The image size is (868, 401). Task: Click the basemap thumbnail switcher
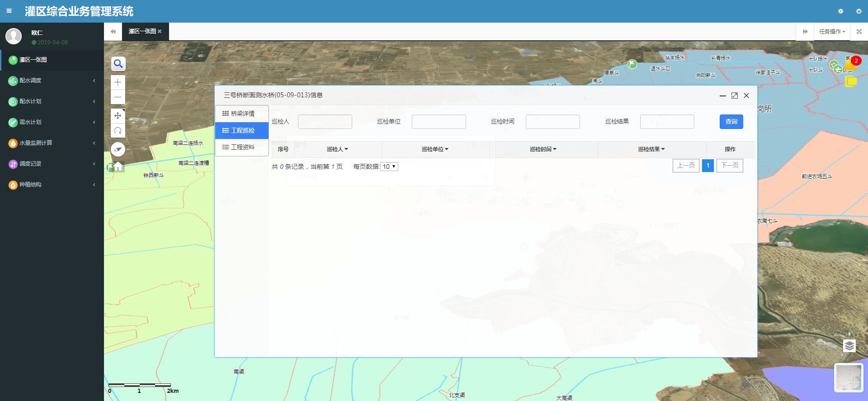pyautogui.click(x=849, y=377)
